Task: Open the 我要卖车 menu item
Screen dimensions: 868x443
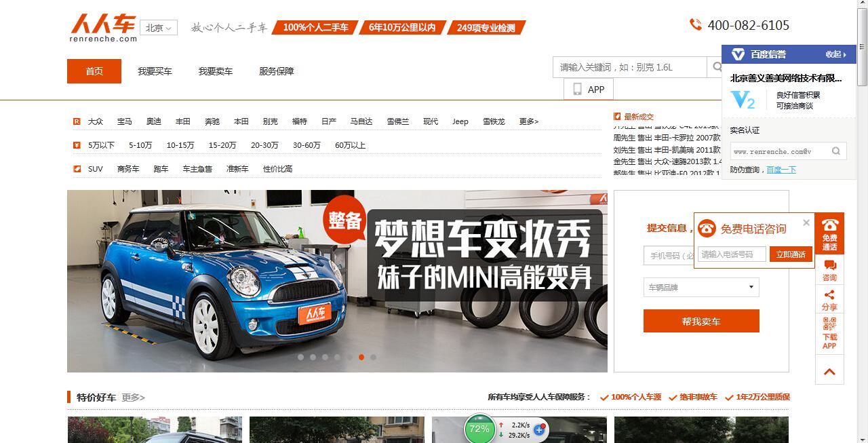Action: [x=216, y=71]
